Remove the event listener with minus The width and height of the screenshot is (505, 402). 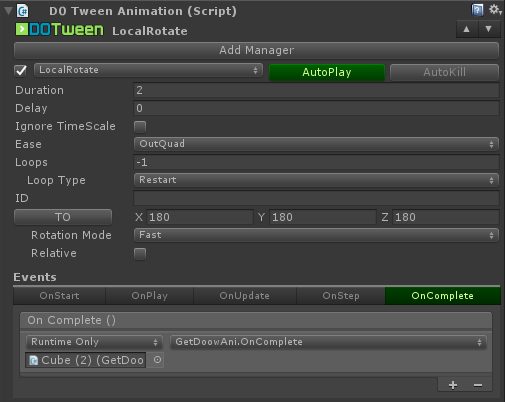click(x=478, y=385)
